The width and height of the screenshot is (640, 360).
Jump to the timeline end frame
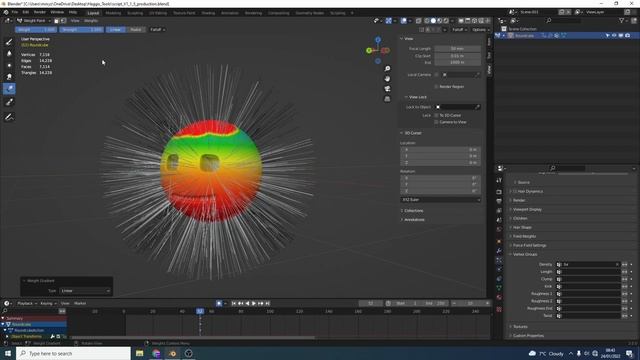267,303
